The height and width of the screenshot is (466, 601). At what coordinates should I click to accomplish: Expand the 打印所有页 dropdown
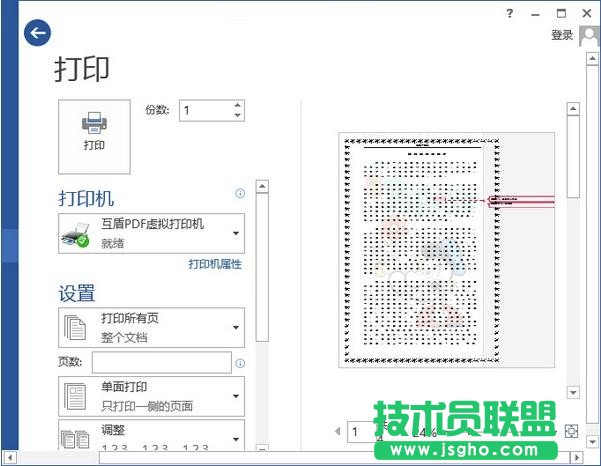[x=151, y=328]
